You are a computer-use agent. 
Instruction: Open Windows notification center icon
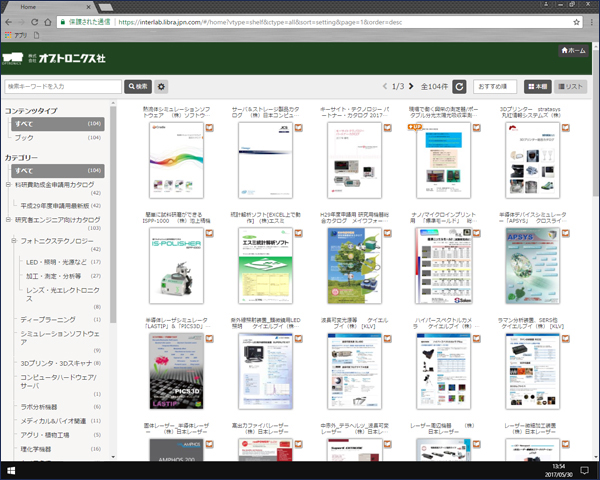[584, 470]
